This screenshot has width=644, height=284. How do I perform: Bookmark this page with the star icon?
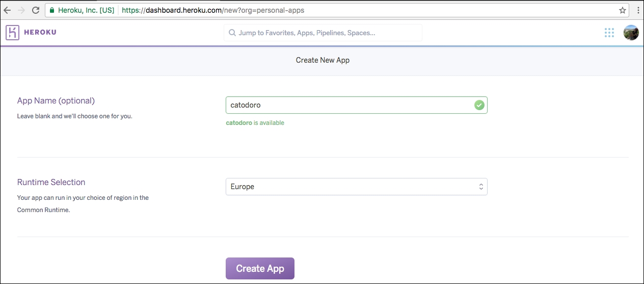pos(622,10)
